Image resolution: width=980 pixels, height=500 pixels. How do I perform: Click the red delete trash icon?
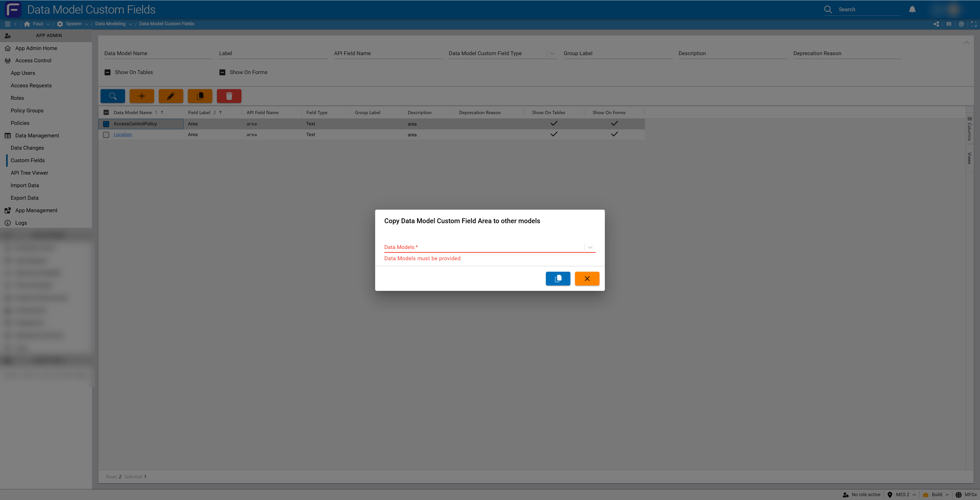click(x=229, y=96)
